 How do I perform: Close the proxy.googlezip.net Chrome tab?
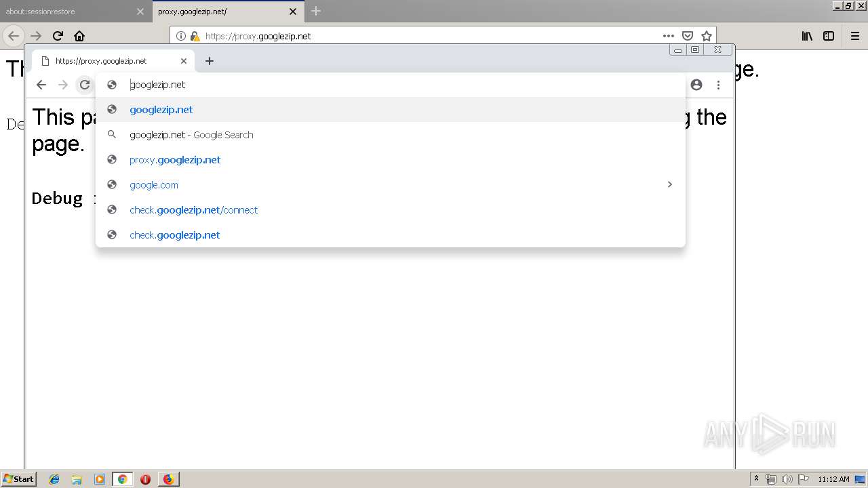[184, 61]
